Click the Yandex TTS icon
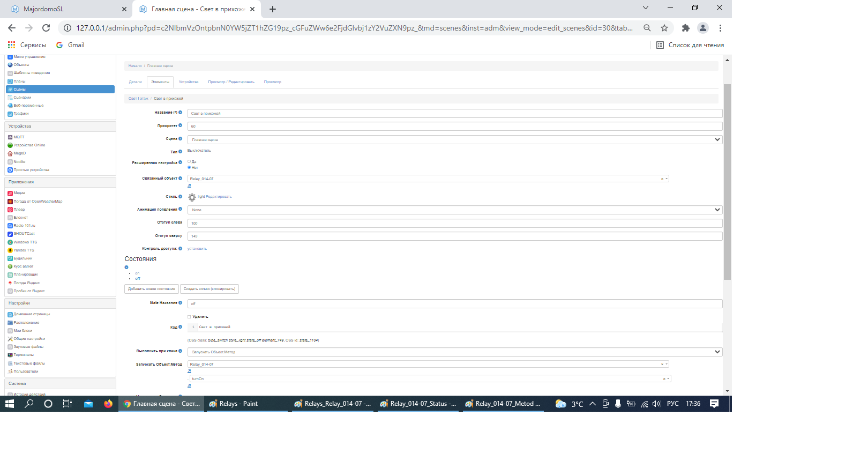Image resolution: width=868 pixels, height=460 pixels. (10, 250)
